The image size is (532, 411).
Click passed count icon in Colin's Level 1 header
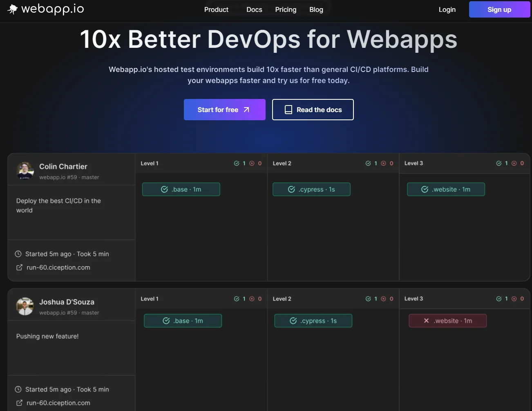(x=237, y=163)
